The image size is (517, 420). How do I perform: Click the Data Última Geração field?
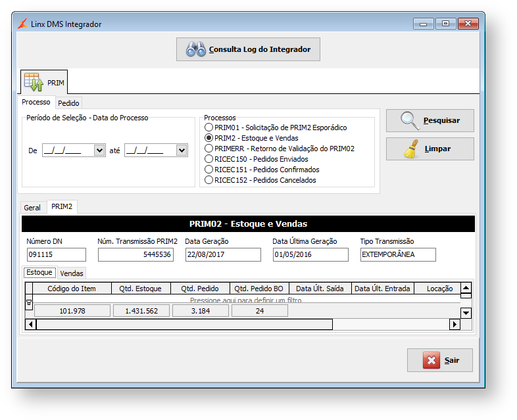tap(310, 254)
